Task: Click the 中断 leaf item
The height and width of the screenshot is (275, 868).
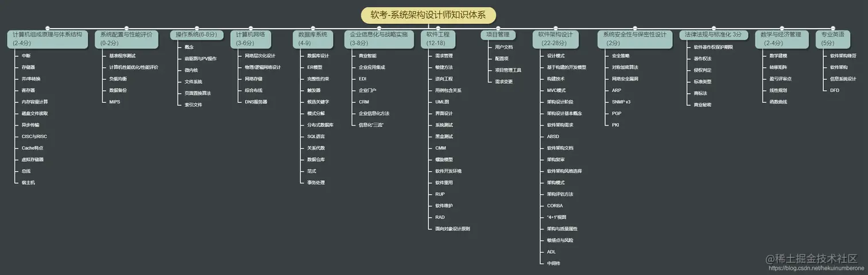Action: (x=26, y=56)
